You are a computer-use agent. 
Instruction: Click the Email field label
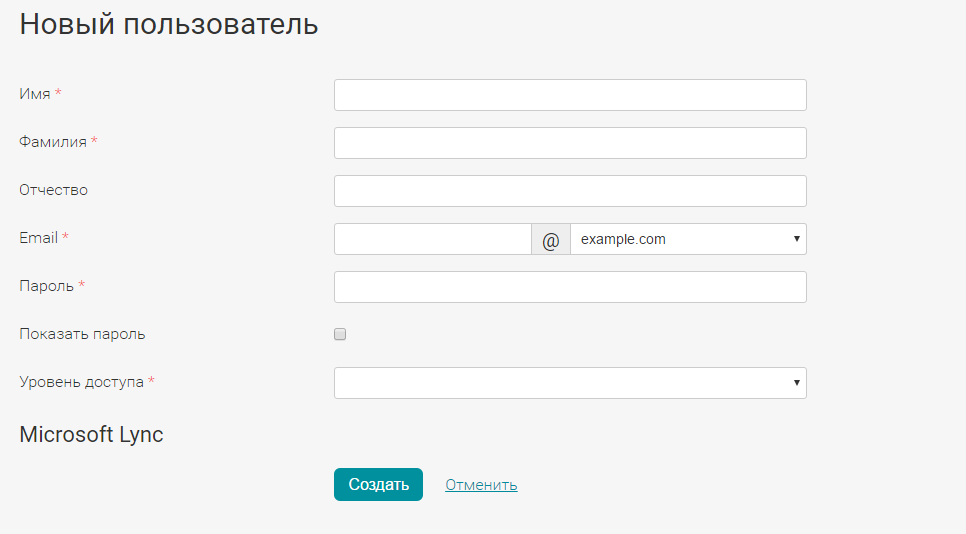point(39,238)
